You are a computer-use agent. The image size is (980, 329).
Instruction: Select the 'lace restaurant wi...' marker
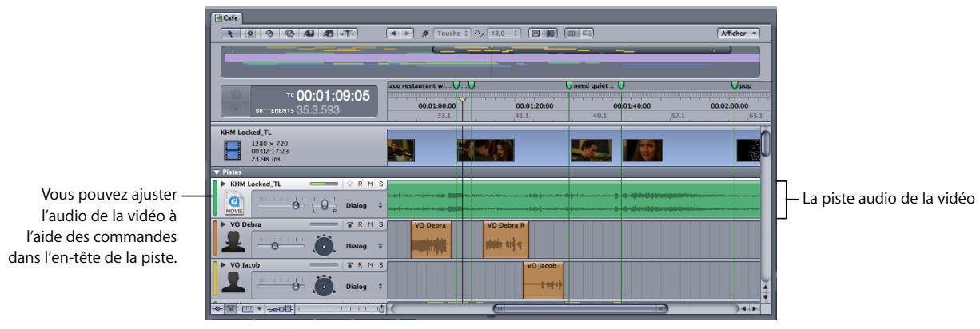point(418,85)
